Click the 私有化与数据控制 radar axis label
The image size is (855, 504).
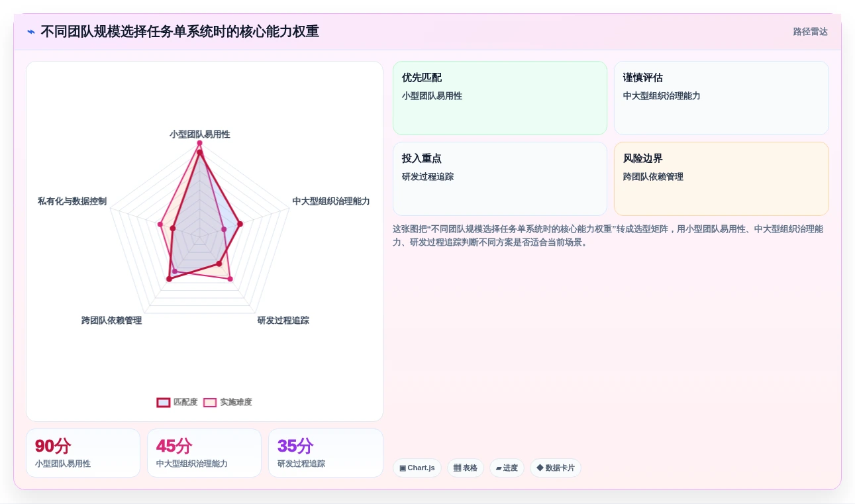pyautogui.click(x=72, y=201)
